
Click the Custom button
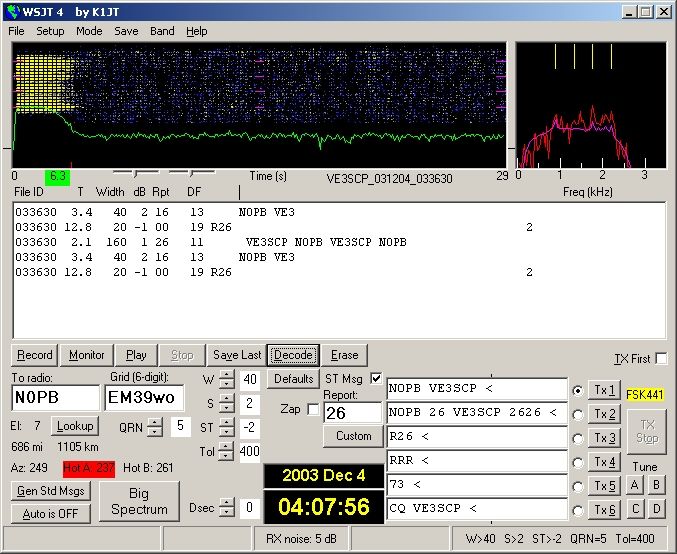354,436
